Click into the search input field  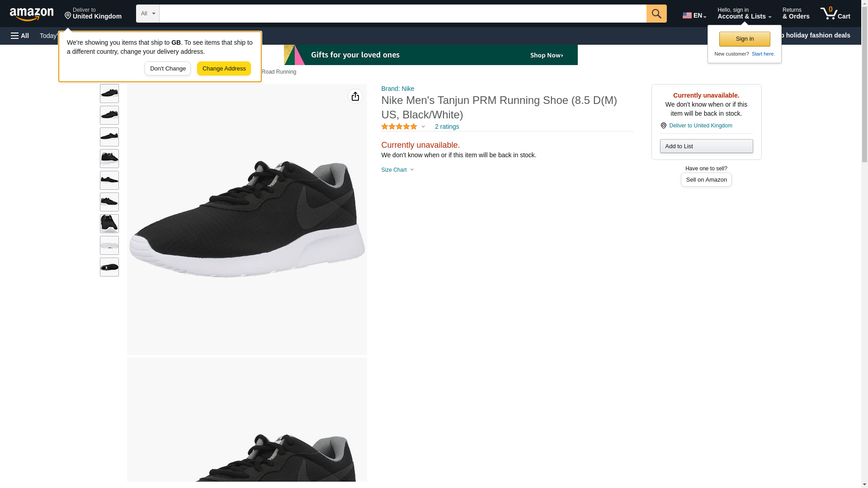pos(402,14)
